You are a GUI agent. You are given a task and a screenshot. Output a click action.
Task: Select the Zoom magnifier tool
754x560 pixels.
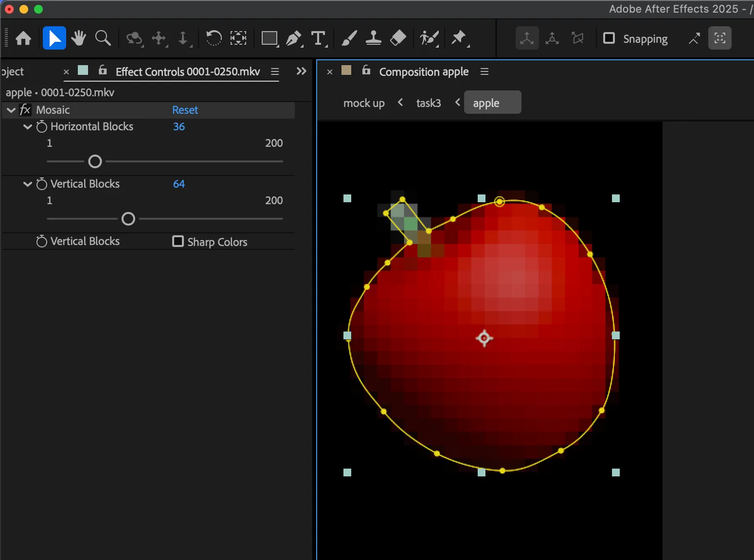pyautogui.click(x=103, y=38)
